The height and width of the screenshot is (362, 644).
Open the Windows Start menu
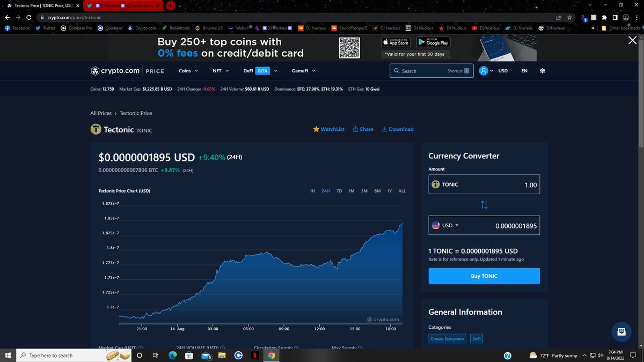tap(8, 355)
